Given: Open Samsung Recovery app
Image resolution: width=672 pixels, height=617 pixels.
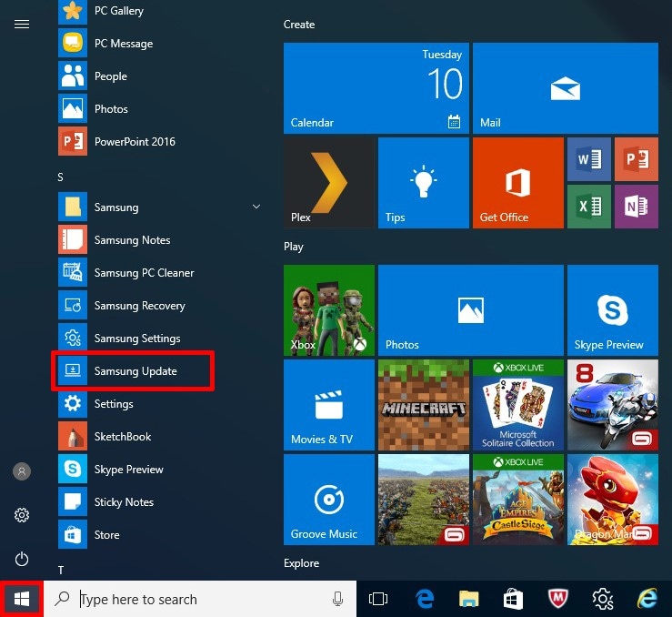Looking at the screenshot, I should click(x=160, y=305).
